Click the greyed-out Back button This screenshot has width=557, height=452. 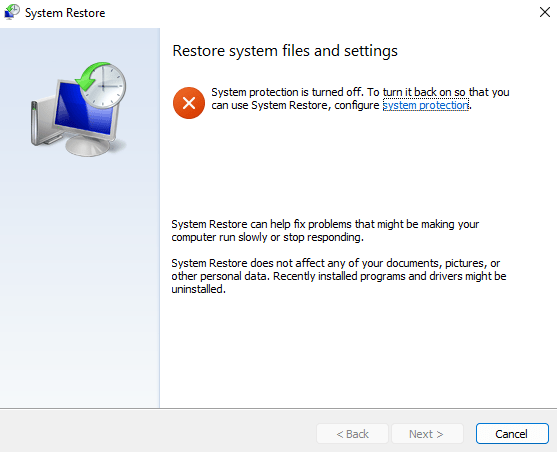click(352, 434)
